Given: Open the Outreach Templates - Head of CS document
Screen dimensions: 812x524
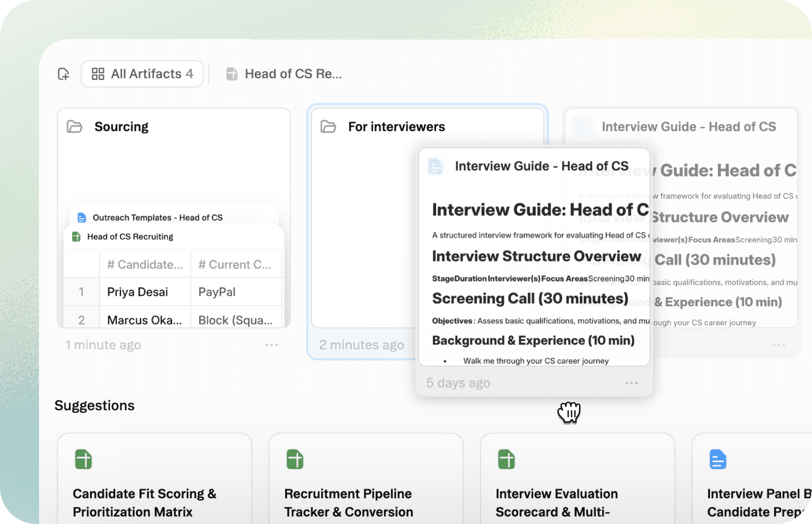Looking at the screenshot, I should tap(158, 217).
